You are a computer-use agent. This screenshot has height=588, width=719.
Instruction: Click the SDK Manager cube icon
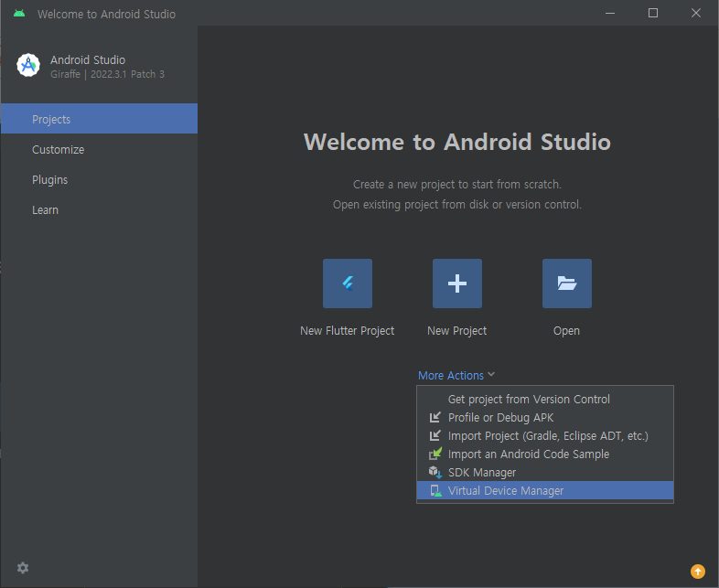pyautogui.click(x=435, y=472)
